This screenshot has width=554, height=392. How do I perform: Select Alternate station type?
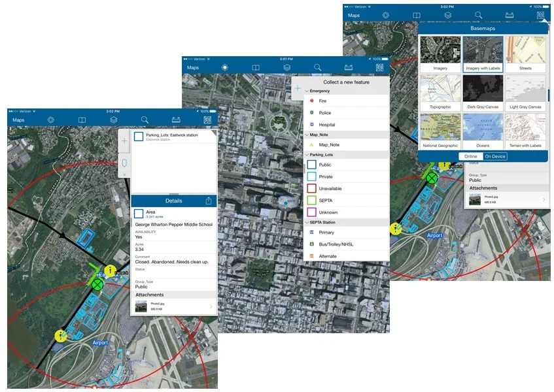347,256
